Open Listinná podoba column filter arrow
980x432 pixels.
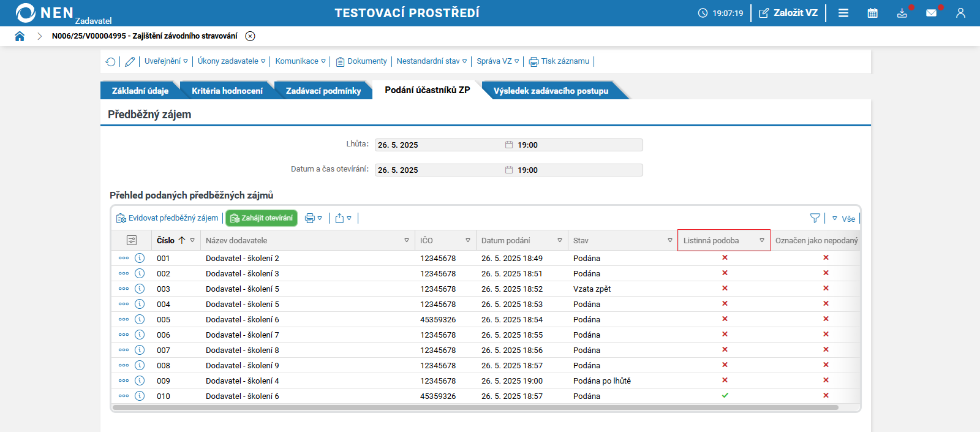tap(762, 241)
